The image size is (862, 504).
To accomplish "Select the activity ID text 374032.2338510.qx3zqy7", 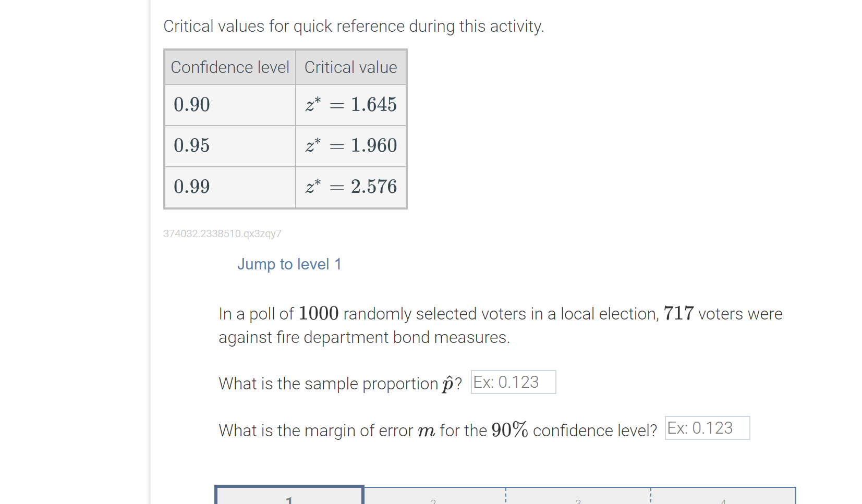I will click(x=222, y=233).
